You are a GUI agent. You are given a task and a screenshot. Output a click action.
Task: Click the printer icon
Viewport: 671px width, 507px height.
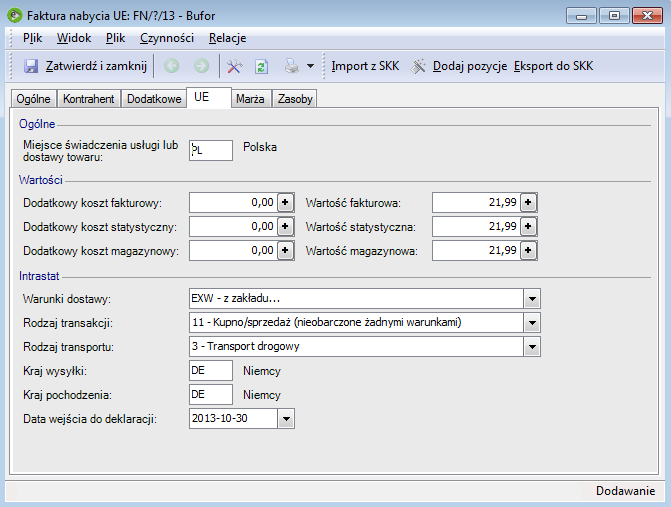pyautogui.click(x=292, y=66)
